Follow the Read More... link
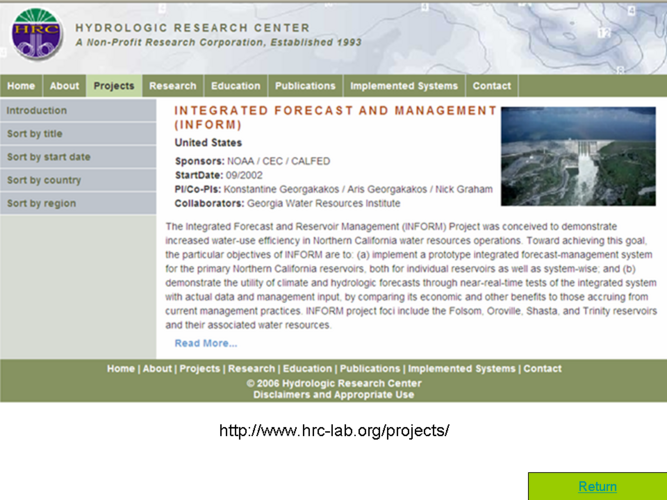Image resolution: width=667 pixels, height=500 pixels. (206, 343)
